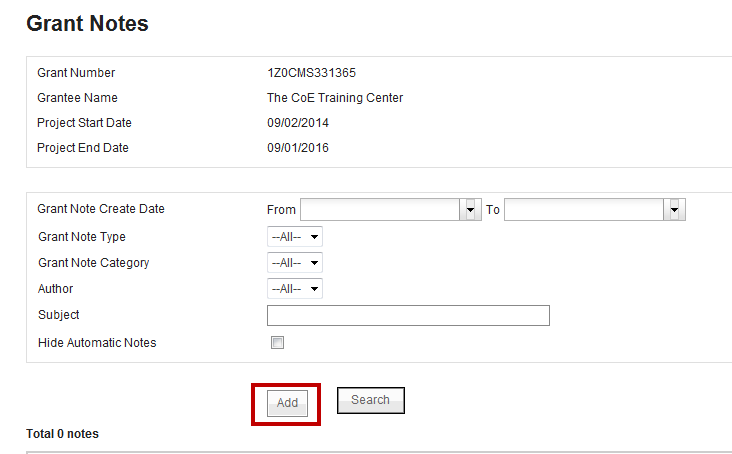Click the Hide Automatic Notes label
The width and height of the screenshot is (732, 454).
tap(97, 343)
